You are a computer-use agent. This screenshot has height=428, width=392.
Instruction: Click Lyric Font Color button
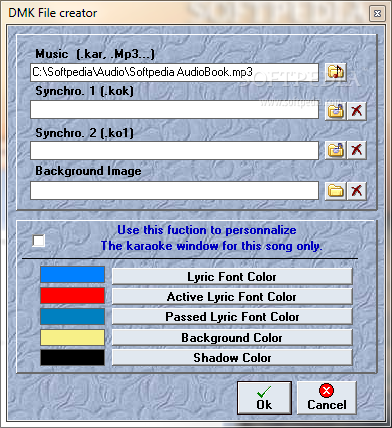(x=232, y=277)
